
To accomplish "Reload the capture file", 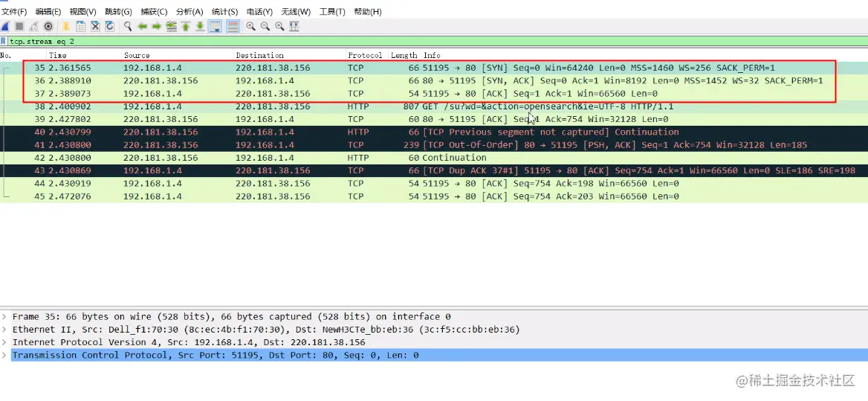I will [x=109, y=26].
